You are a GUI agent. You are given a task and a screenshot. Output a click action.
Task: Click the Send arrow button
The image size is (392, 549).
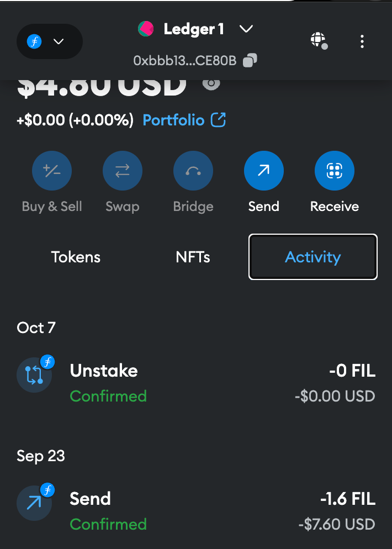click(x=263, y=171)
